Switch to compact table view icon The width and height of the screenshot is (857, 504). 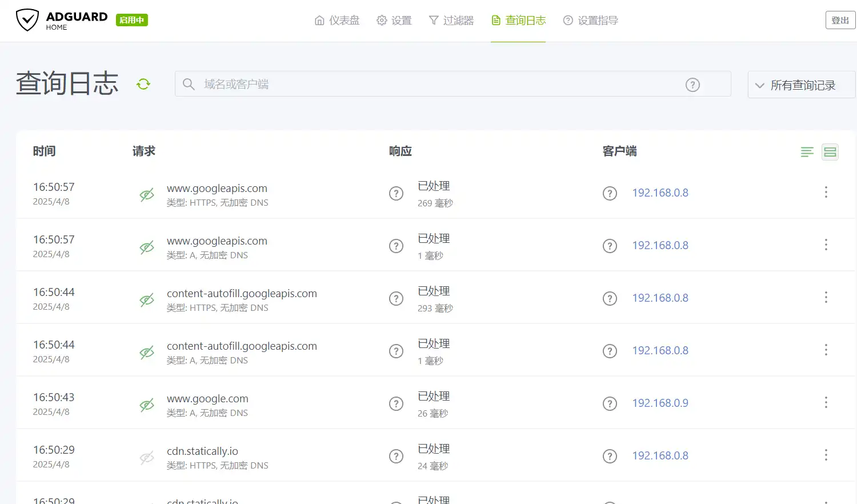point(807,151)
